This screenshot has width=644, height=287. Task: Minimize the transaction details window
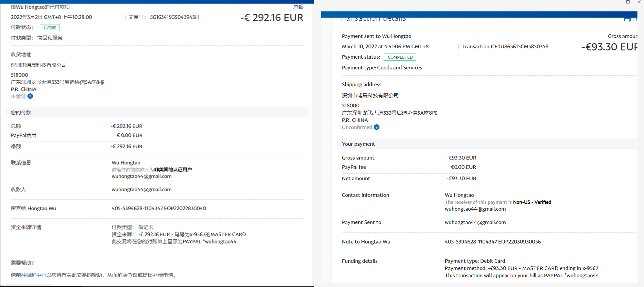[616, 2]
